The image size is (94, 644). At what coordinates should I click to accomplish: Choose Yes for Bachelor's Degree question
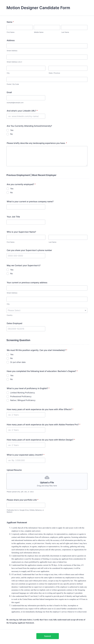[8, 376]
